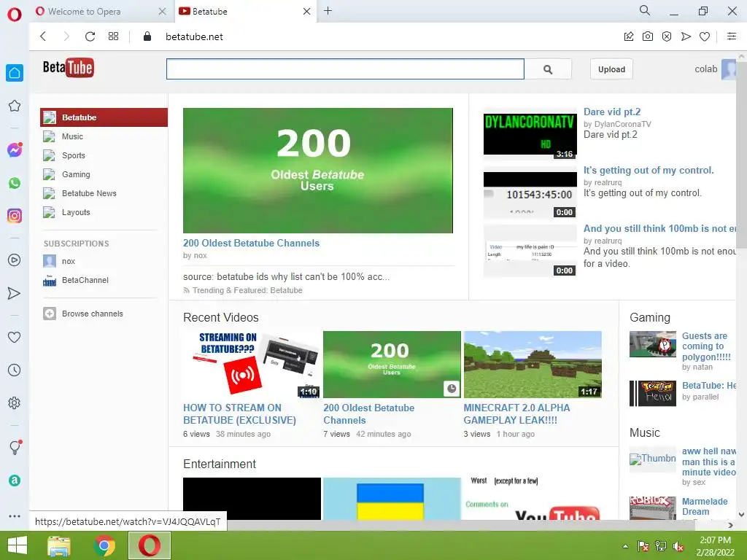Open the edit page icon in address bar
Screen dimensions: 747x560
coord(628,36)
